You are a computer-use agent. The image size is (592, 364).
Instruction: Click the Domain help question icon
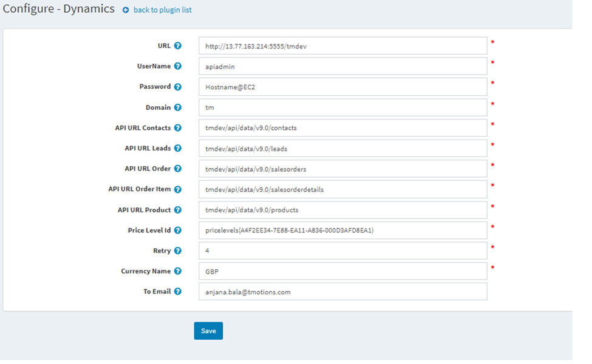[x=177, y=107]
